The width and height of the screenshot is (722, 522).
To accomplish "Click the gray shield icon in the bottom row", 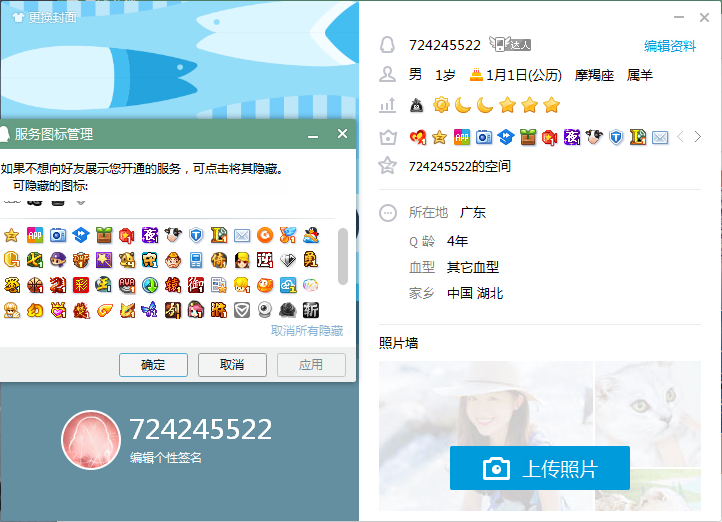I will pos(242,310).
